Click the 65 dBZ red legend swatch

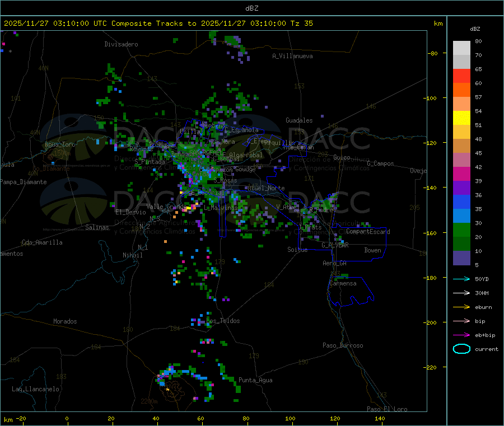click(x=461, y=76)
